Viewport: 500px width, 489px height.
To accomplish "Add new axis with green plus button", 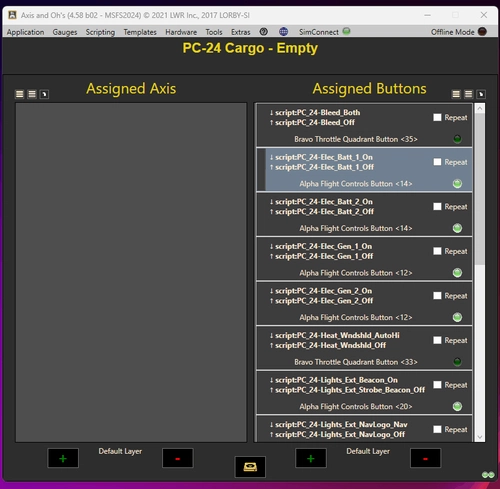I will point(63,459).
